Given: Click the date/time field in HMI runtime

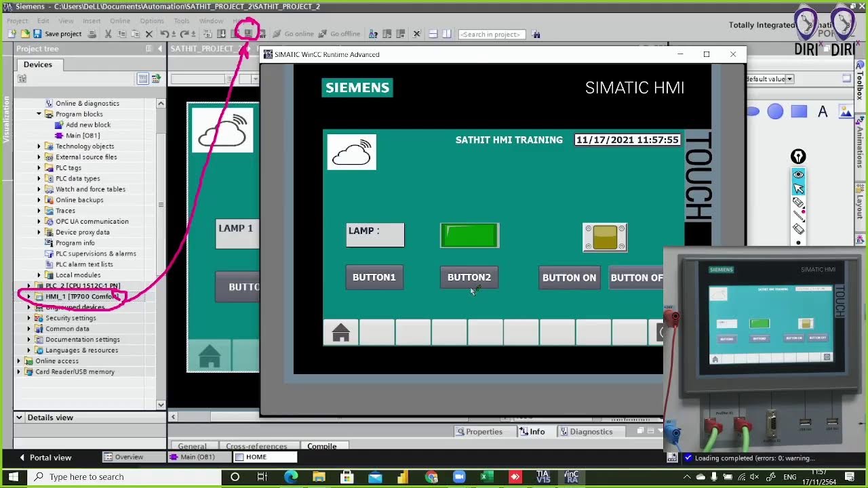Looking at the screenshot, I should click(627, 140).
